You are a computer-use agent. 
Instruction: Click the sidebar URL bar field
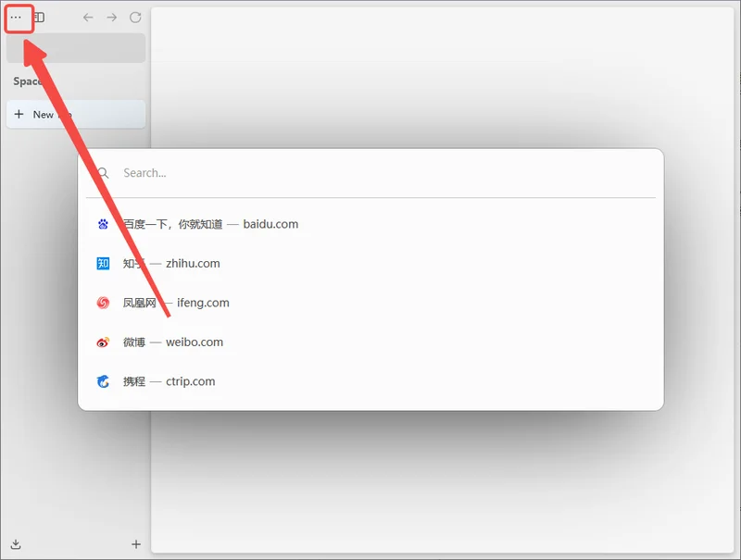point(76,48)
